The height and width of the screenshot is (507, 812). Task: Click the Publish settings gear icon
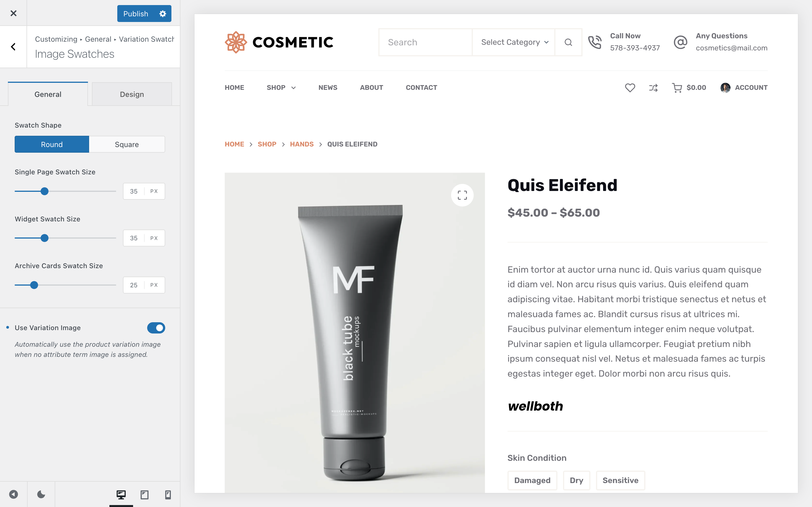coord(163,14)
